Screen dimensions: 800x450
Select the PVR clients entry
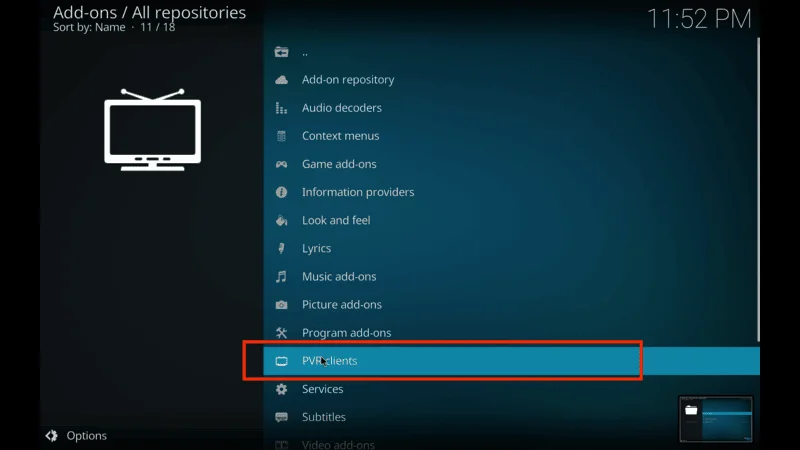pos(511,361)
